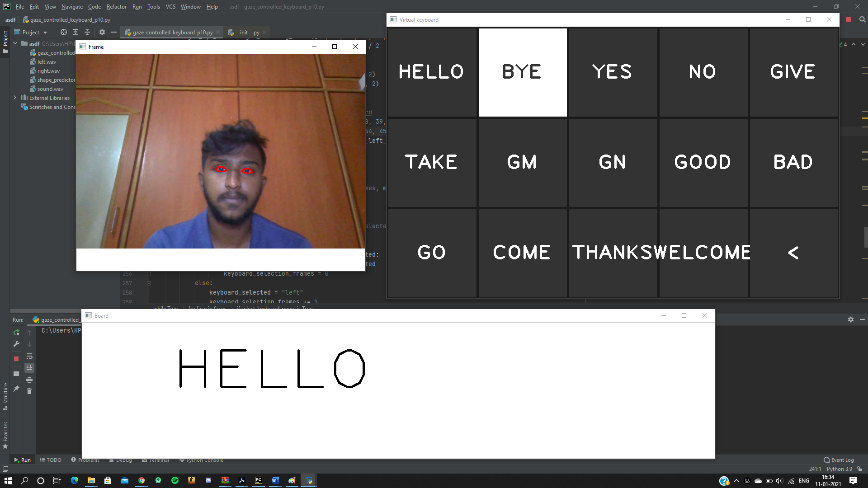868x488 pixels.
Task: Rerun the gaze_controlled_keyboard_p10 script
Action: pyautogui.click(x=16, y=333)
